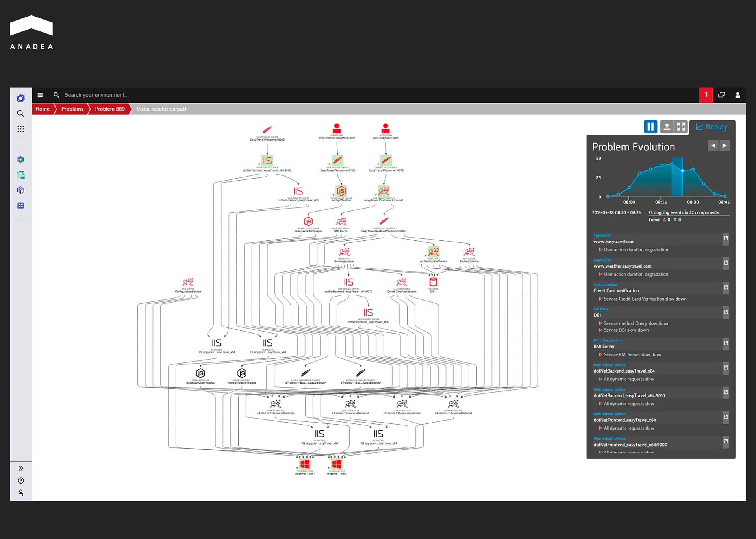Advance with the Problem Evolution forward arrow
Viewport: 756px width, 539px height.
pos(725,146)
